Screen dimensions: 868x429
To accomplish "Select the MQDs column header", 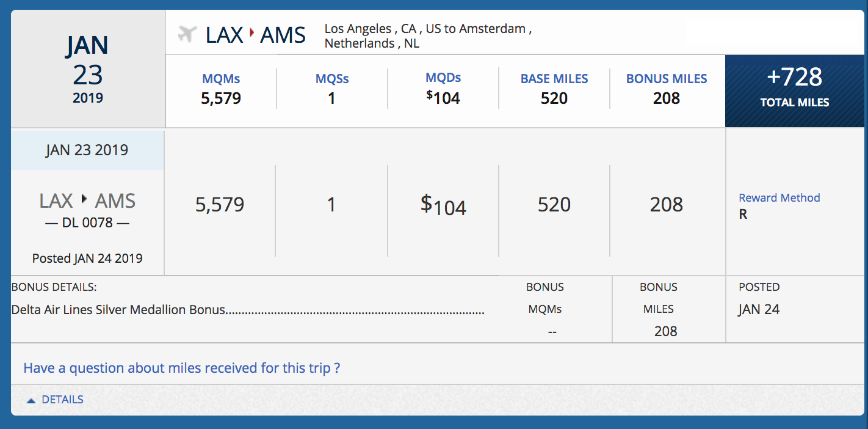I will click(x=443, y=78).
